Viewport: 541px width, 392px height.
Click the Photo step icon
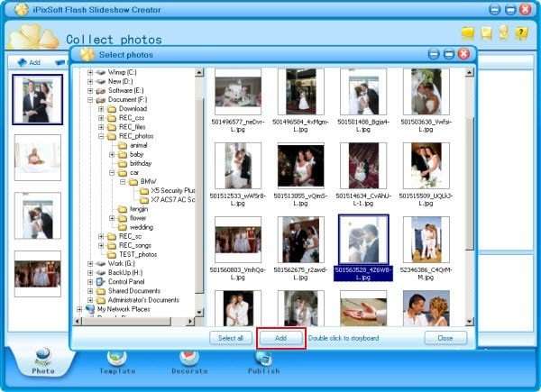tap(41, 360)
